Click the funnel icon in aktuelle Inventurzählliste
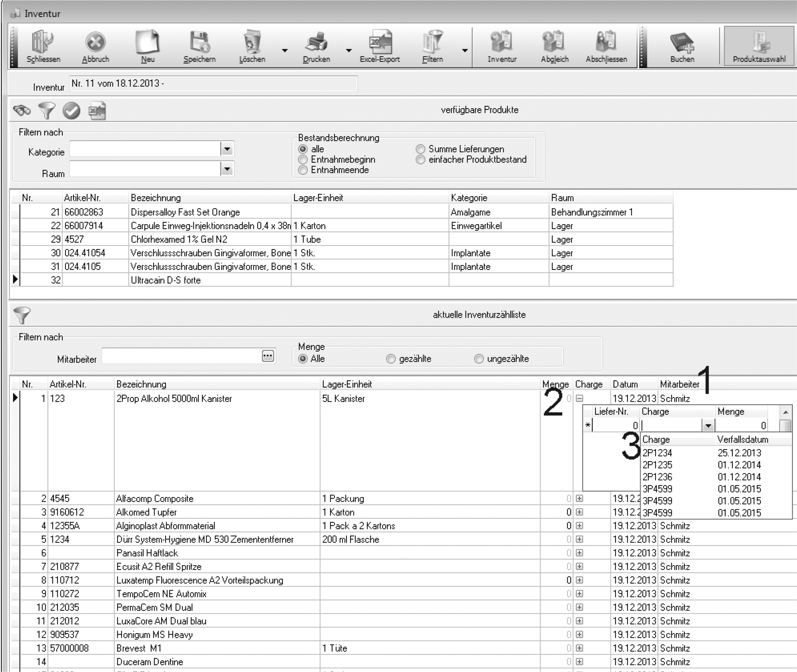 tap(22, 315)
